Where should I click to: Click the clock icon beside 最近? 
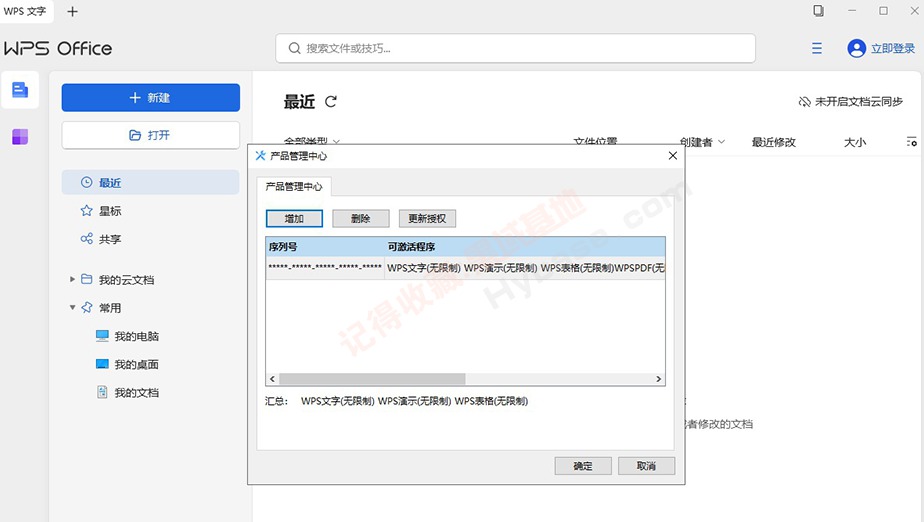click(x=87, y=182)
